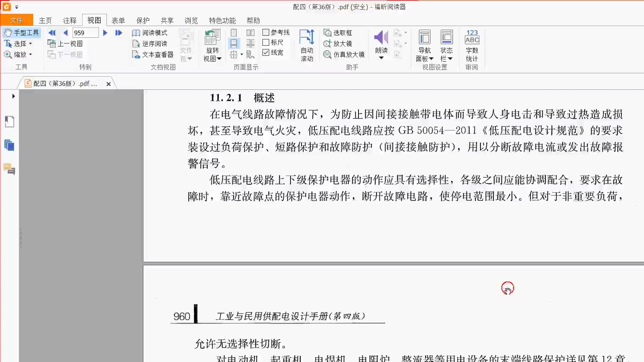
Task: Switch to the Comment (注释) tab
Action: click(70, 21)
